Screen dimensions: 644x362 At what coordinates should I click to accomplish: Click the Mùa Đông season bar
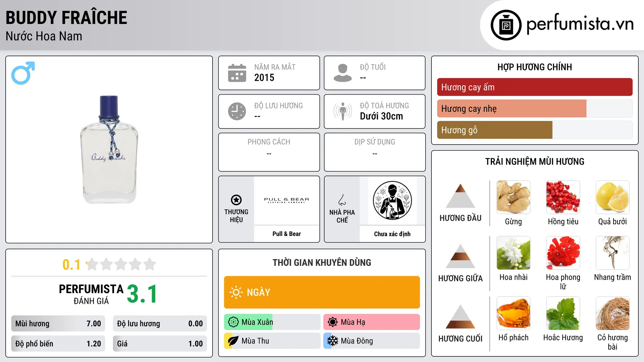(x=372, y=341)
